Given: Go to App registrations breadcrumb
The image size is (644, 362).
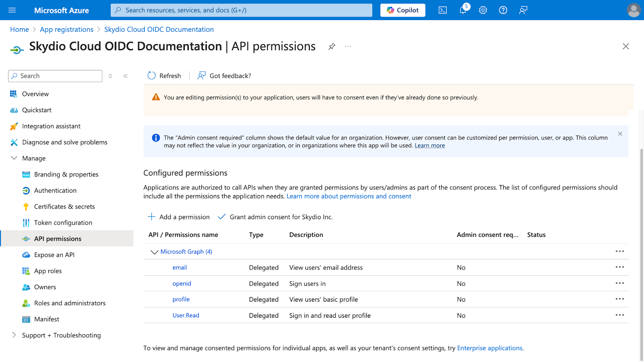Looking at the screenshot, I should pos(66,29).
